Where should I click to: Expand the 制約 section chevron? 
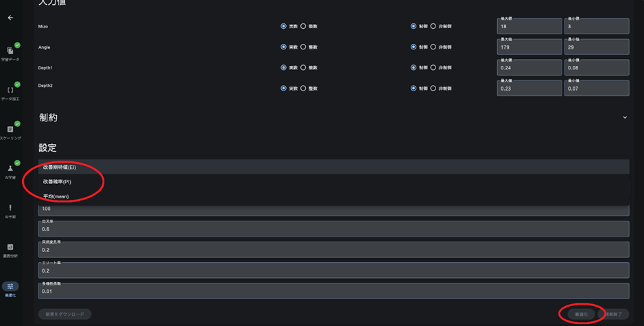(x=624, y=117)
